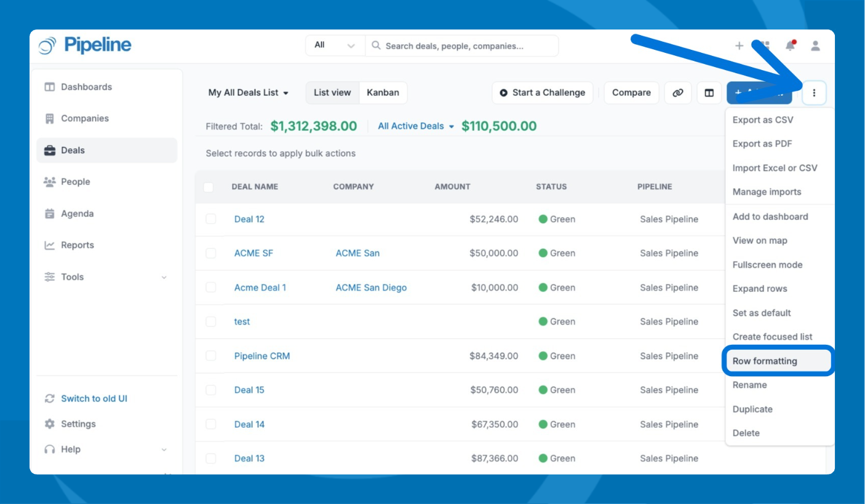The image size is (865, 504).
Task: Open the column layout icon button
Action: pos(709,93)
